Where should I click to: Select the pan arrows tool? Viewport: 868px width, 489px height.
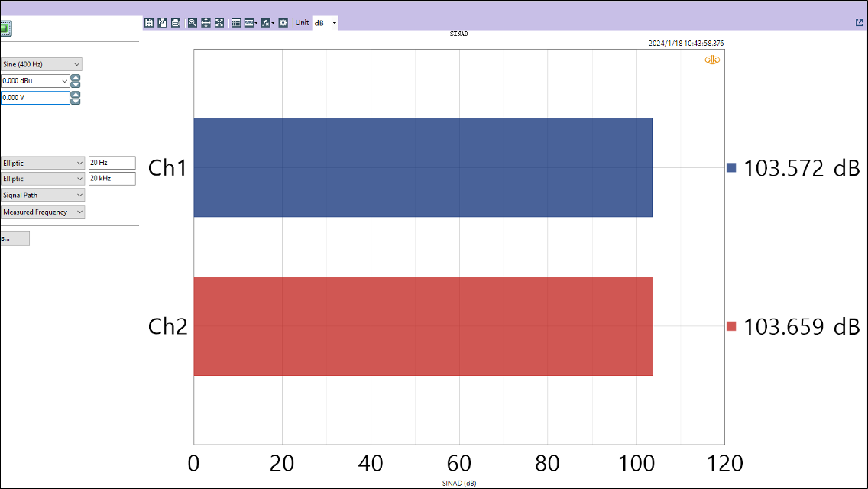pos(206,23)
